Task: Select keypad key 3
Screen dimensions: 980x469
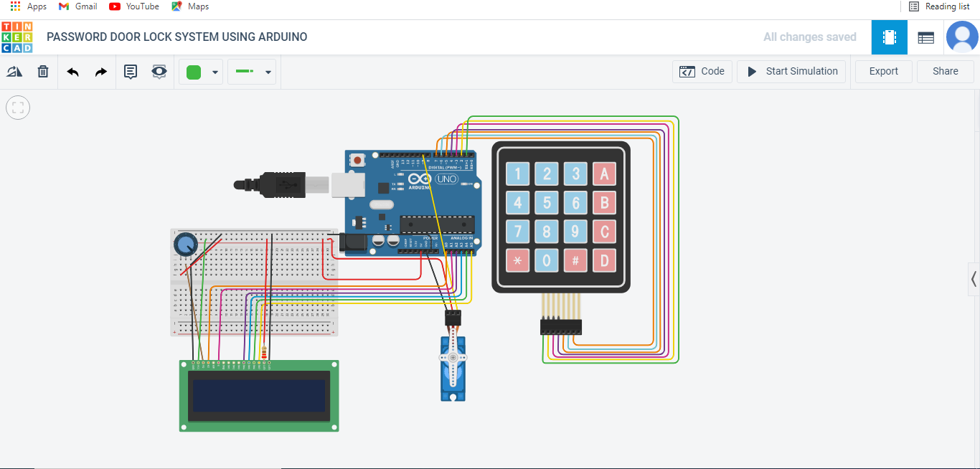Action: (x=575, y=174)
